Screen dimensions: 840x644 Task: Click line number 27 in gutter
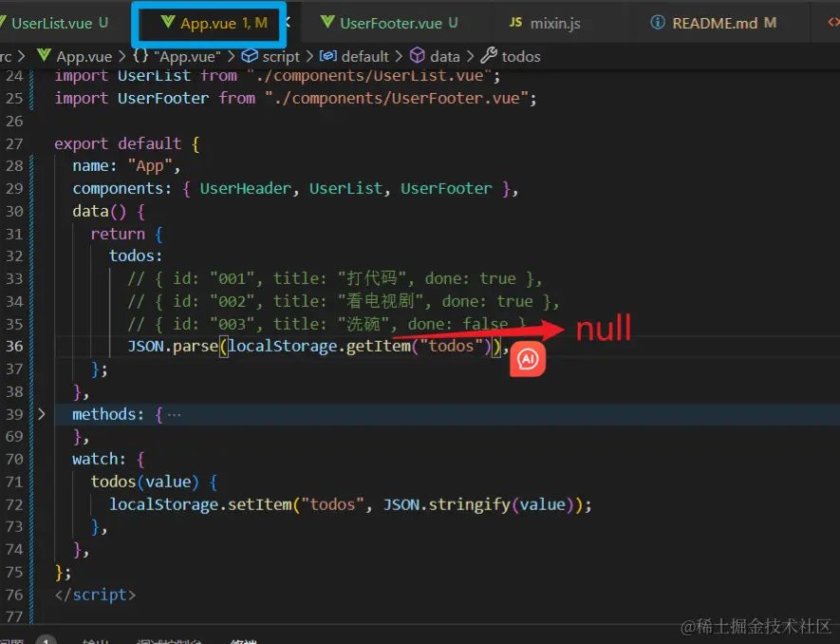14,143
